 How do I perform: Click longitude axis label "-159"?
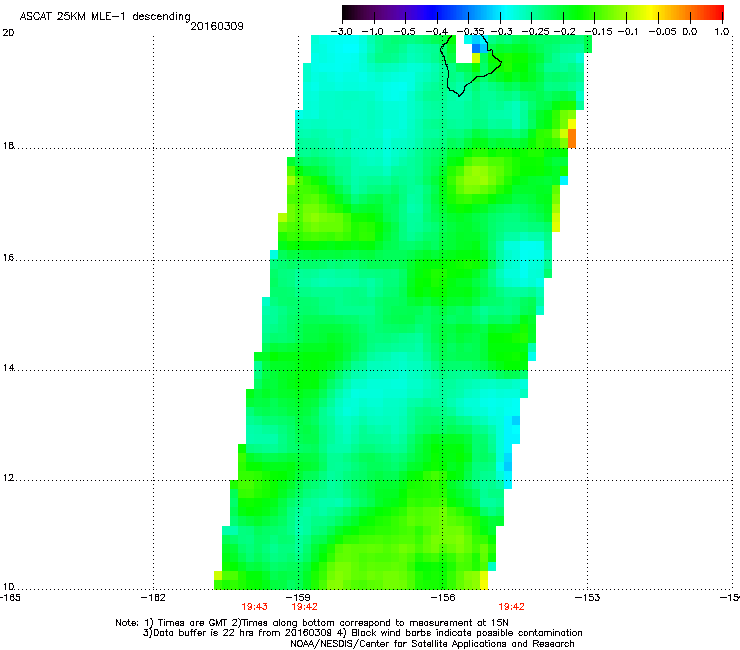pos(298,598)
